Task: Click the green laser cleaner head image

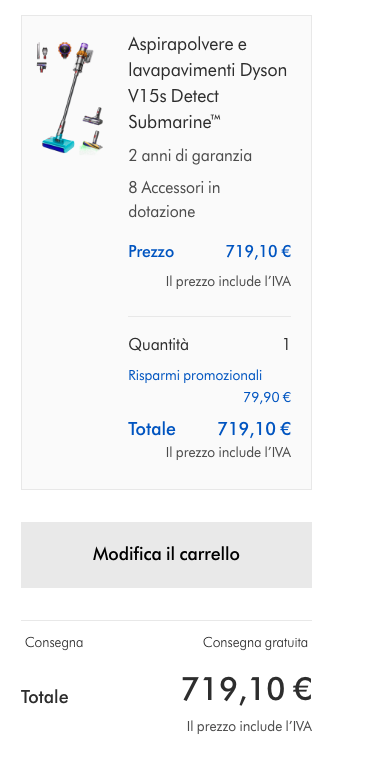Action: pos(93,140)
